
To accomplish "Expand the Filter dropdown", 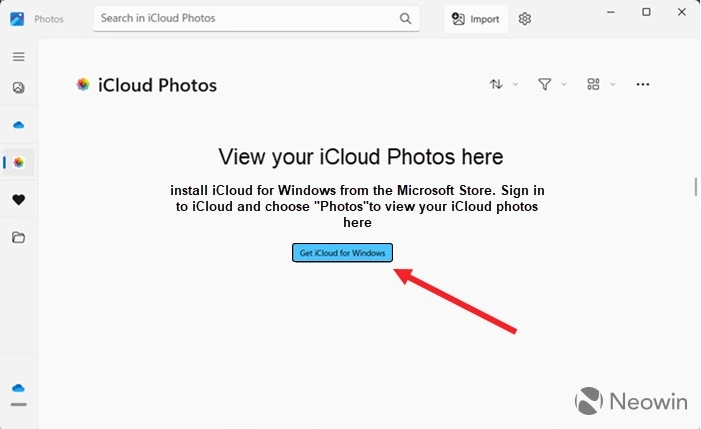I will click(552, 85).
